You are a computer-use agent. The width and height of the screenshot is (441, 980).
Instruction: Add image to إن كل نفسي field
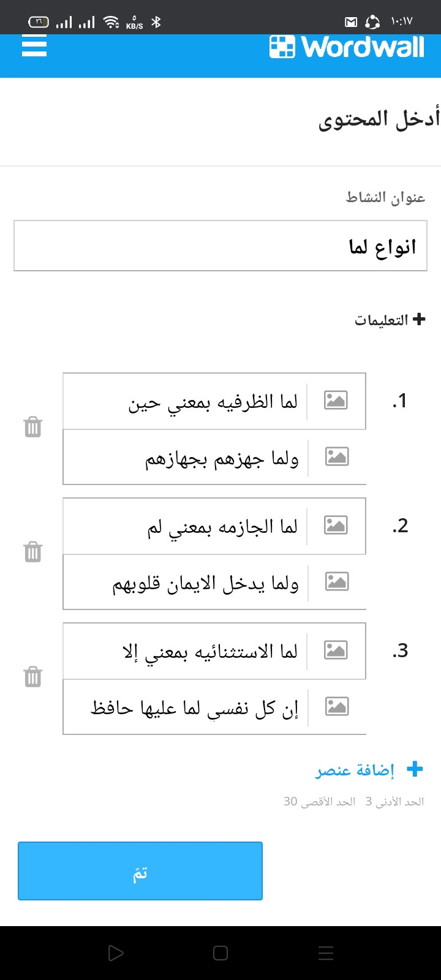click(336, 707)
